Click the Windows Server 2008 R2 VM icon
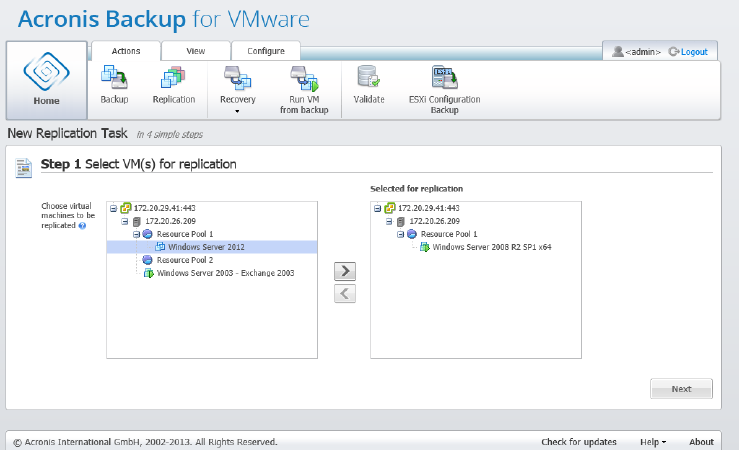Viewport: 739px width, 450px height. click(x=425, y=247)
